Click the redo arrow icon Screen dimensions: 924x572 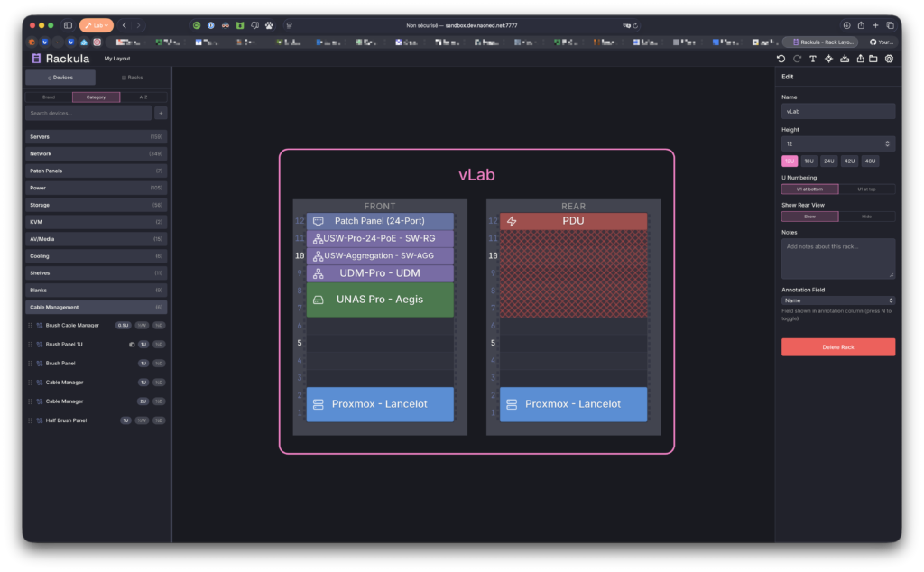pyautogui.click(x=797, y=59)
